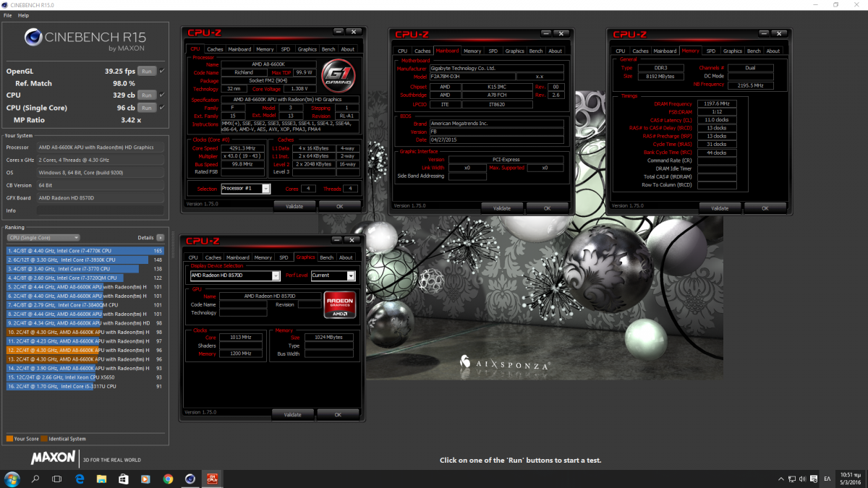Show hidden system tray icons
Viewport: 868px width, 488px height.
pyautogui.click(x=780, y=479)
